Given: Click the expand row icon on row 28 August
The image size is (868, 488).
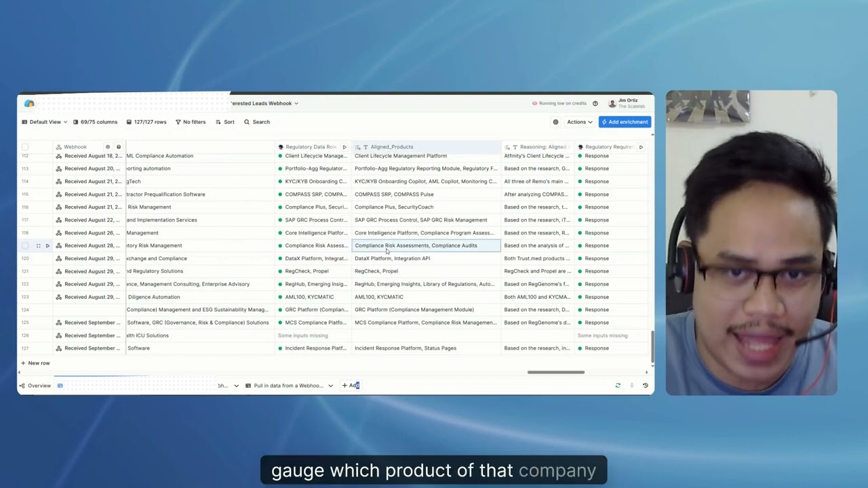Looking at the screenshot, I should click(38, 245).
